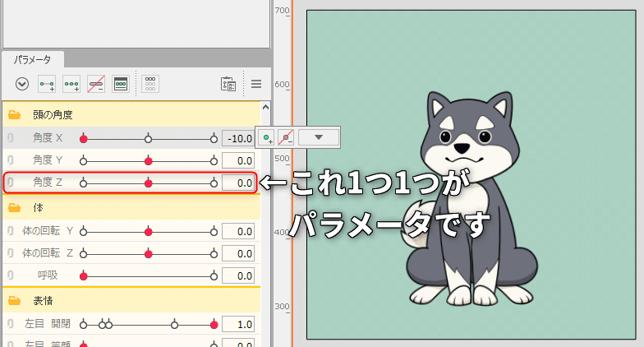Click the red key point on 角度 Z slider
Viewport: 644px width, 347px height.
coord(148,183)
